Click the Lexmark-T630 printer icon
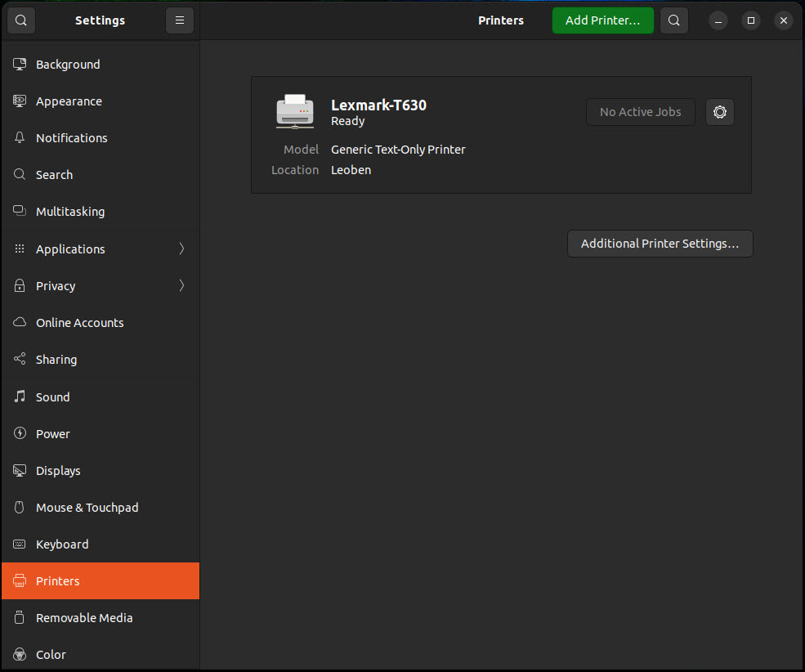 coord(295,111)
